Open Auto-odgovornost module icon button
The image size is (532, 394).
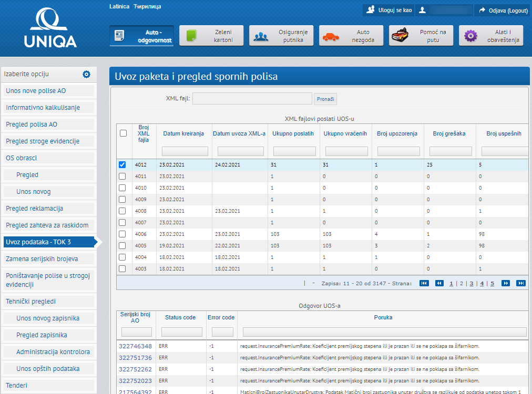pyautogui.click(x=141, y=36)
